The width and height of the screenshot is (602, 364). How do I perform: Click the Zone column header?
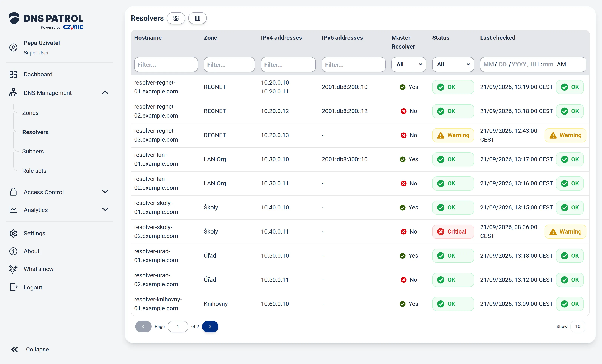[210, 38]
